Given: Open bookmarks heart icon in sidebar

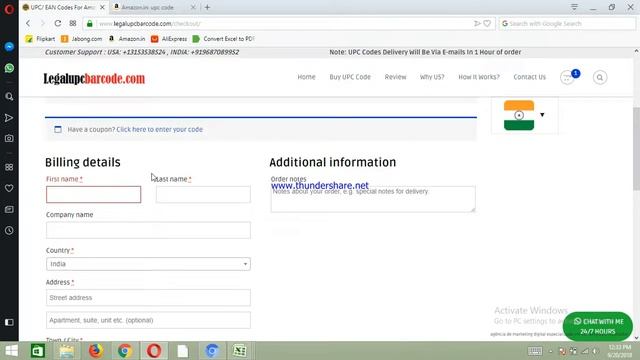Looking at the screenshot, I should [9, 188].
